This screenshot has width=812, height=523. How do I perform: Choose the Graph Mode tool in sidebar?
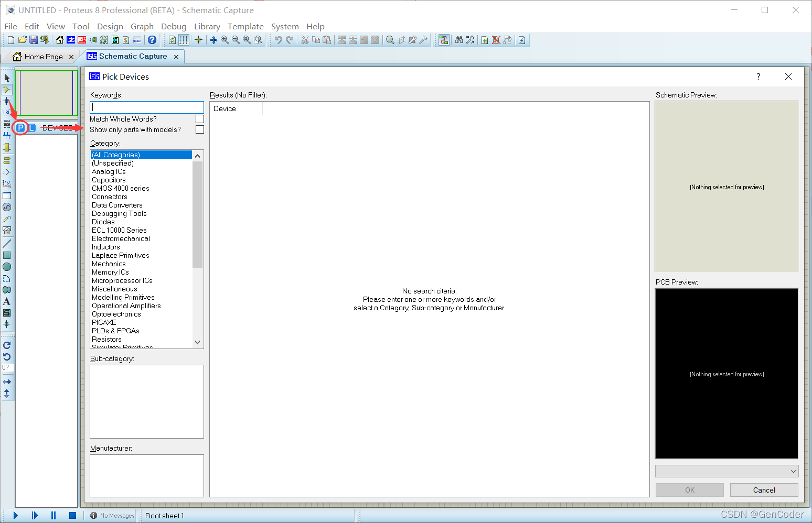click(7, 184)
